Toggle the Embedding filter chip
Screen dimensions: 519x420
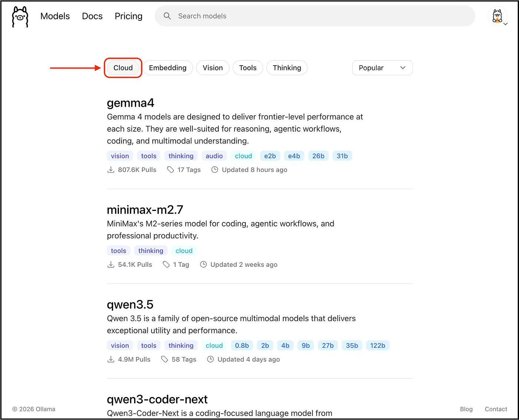pos(168,68)
